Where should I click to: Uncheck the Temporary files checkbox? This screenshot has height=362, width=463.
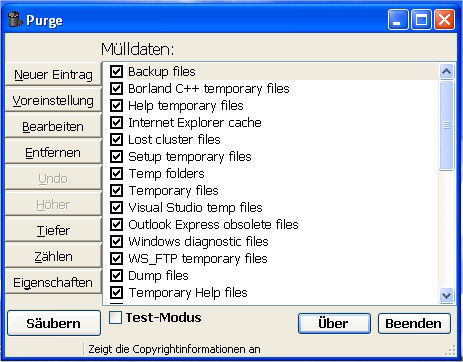tap(116, 190)
